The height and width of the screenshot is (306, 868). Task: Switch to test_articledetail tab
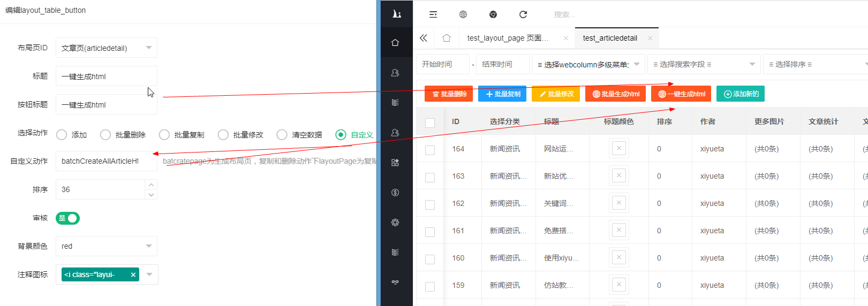(x=610, y=38)
